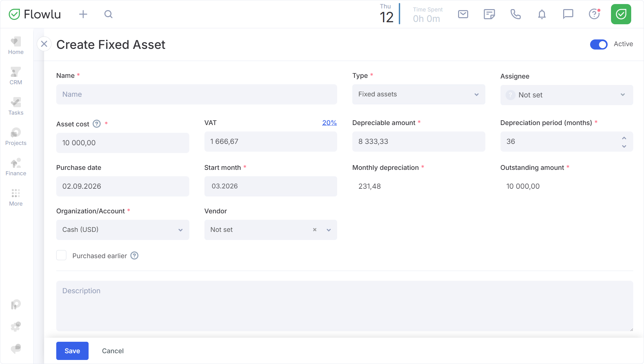Screen dimensions: 644x364
Task: Click the plus quick-create icon
Action: [83, 14]
